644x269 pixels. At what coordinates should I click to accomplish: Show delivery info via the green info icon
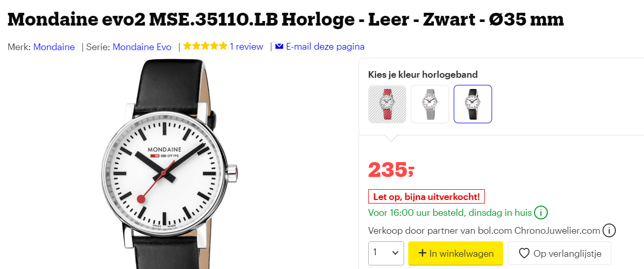[x=540, y=213]
